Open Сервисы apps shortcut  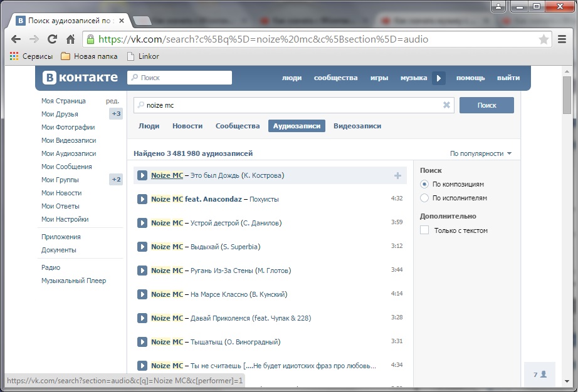pos(31,56)
